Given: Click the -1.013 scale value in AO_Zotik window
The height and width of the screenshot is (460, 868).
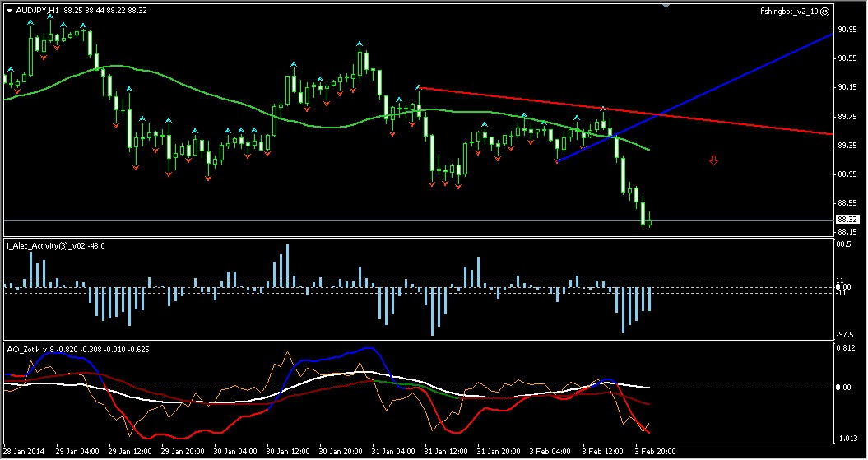Looking at the screenshot, I should click(847, 439).
